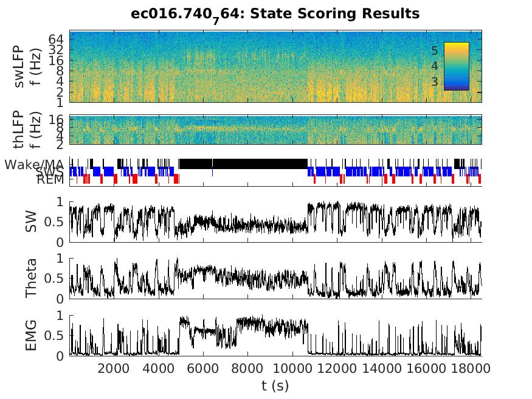Click the colorbar in the swLFP spectrogram
The height and width of the screenshot is (399, 532).
pyautogui.click(x=456, y=66)
